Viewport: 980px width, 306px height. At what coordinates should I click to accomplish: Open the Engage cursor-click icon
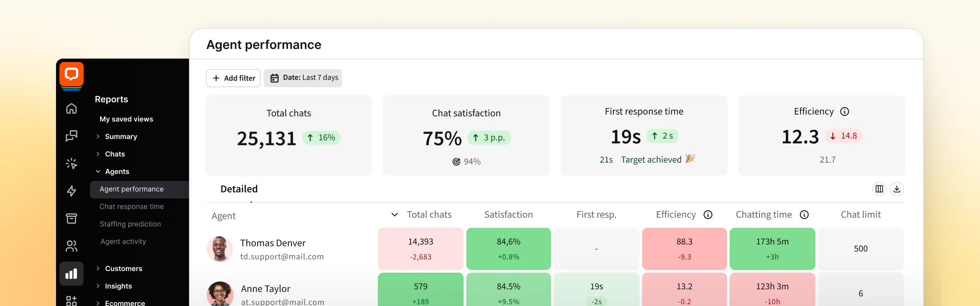click(x=71, y=163)
